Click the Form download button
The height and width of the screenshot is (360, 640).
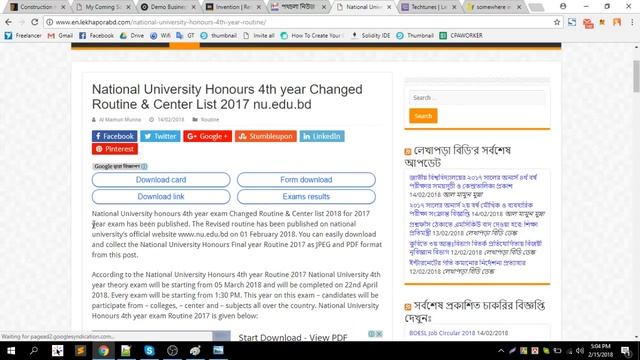pos(306,180)
